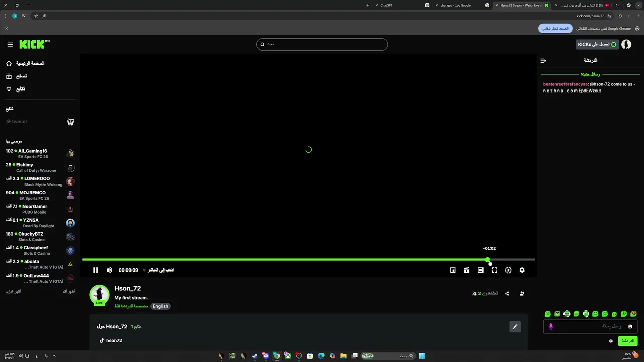The width and height of the screenshot is (644, 362).
Task: Bookmark page with star icon
Action: [36, 16]
